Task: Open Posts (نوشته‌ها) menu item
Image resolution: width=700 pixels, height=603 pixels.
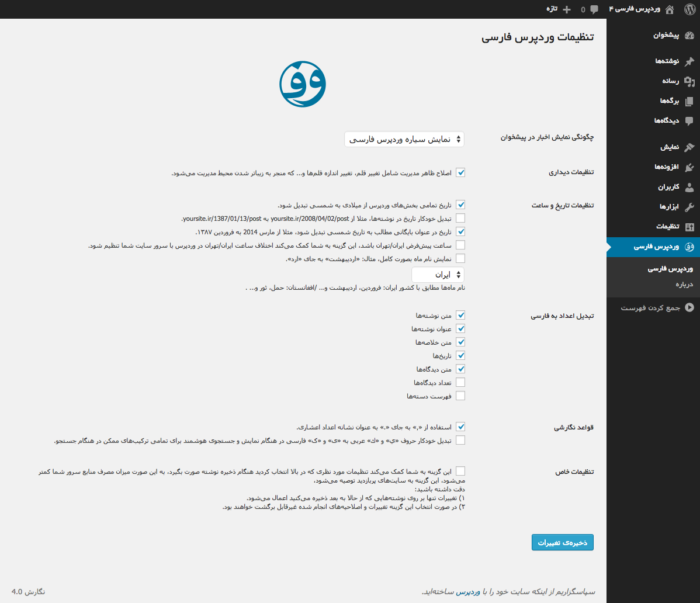Action: (653, 61)
